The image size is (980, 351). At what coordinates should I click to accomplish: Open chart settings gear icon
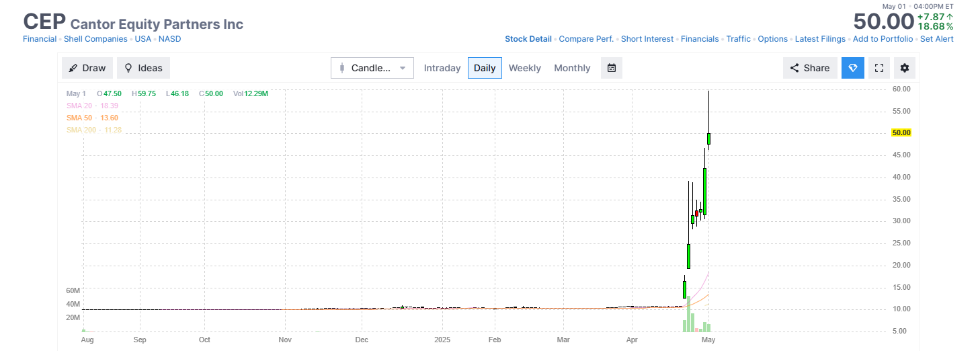click(905, 68)
